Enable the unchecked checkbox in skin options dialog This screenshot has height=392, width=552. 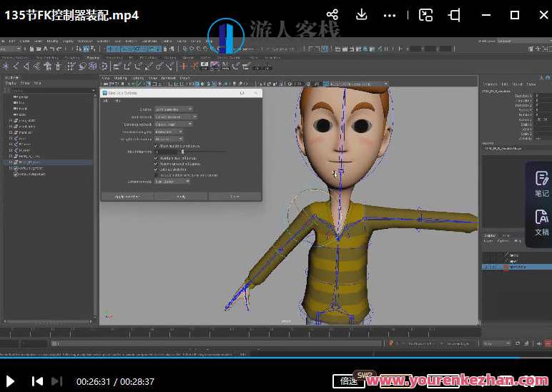[156, 175]
